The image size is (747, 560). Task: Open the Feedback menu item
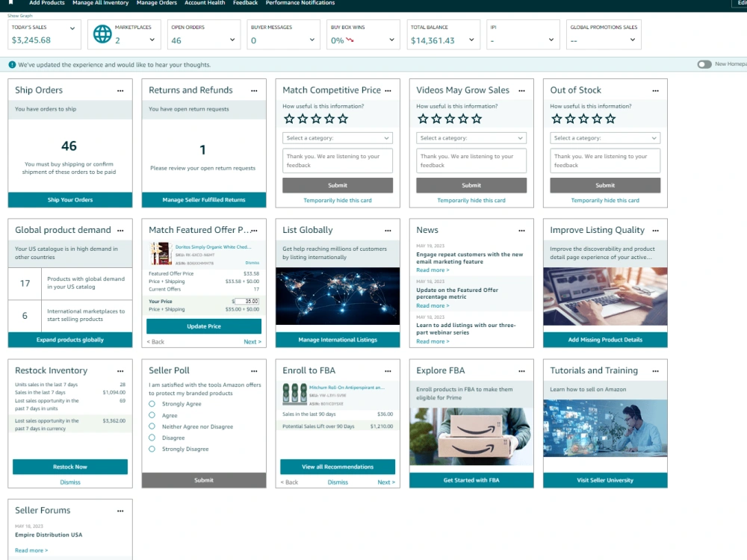(x=245, y=3)
